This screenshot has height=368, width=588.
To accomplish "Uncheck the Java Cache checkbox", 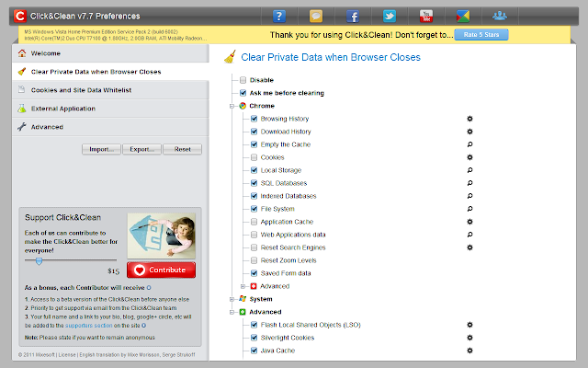I will [254, 351].
